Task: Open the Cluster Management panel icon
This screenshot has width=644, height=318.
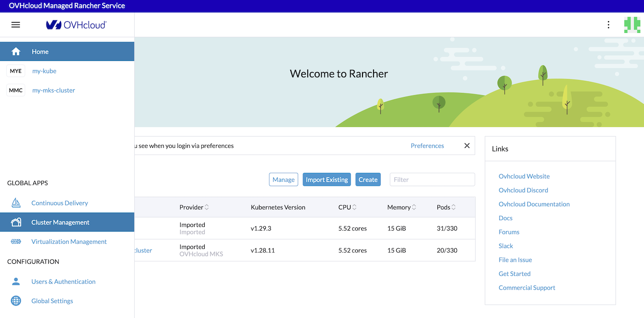Action: click(15, 222)
